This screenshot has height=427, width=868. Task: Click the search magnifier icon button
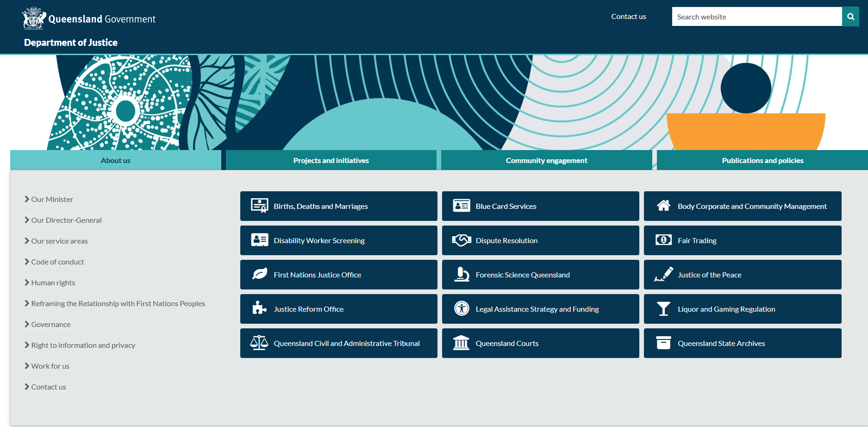click(x=850, y=17)
